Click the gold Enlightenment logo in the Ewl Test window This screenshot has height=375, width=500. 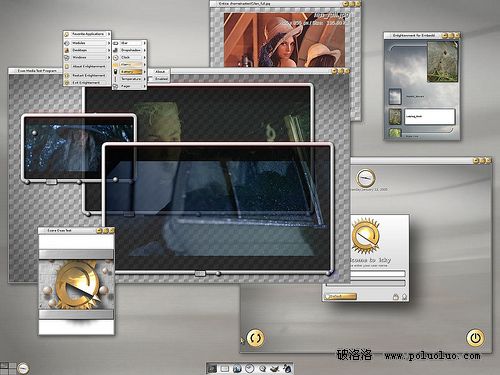pos(77,285)
